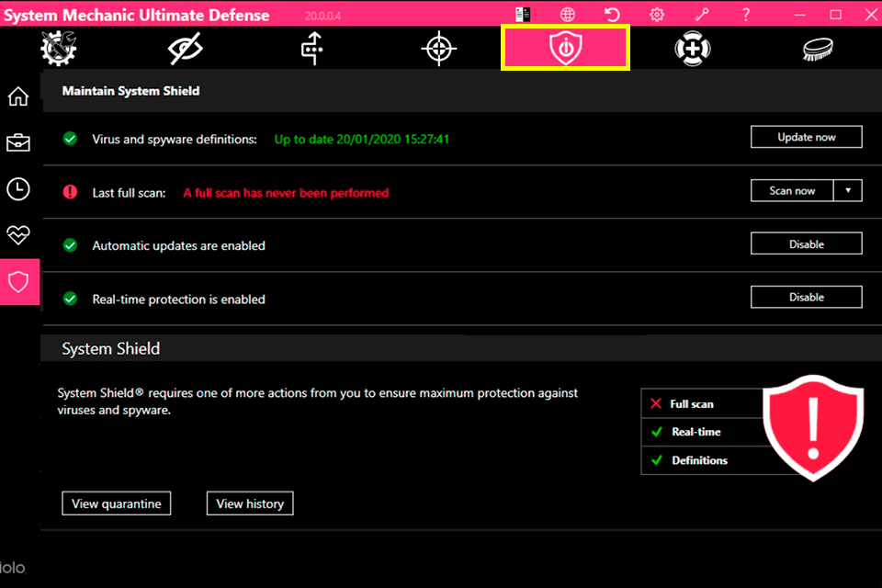Click the globe icon in the title bar
Screen dimensions: 882x588
568,14
